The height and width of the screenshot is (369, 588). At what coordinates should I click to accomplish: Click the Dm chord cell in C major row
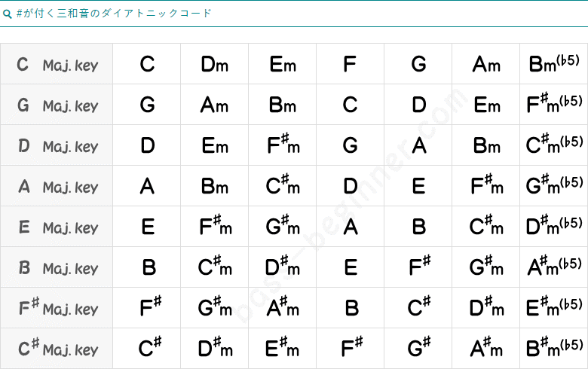point(215,64)
